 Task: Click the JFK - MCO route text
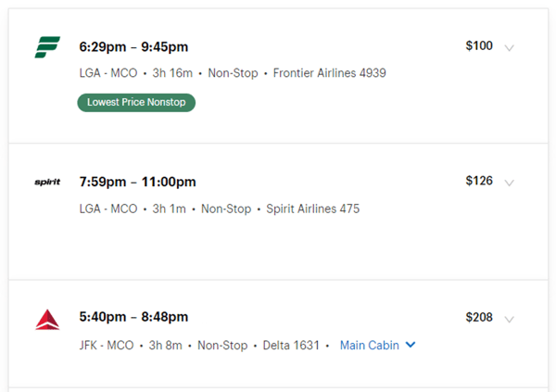click(x=108, y=346)
